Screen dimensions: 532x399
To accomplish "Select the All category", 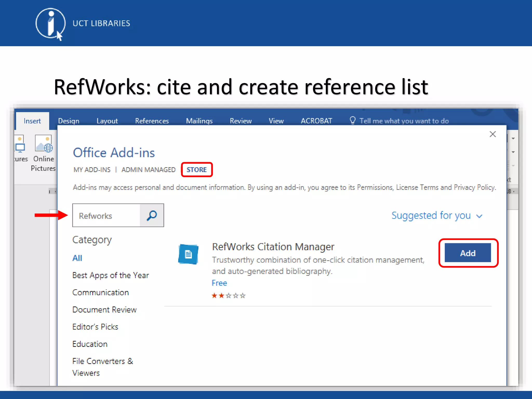I will (x=77, y=258).
